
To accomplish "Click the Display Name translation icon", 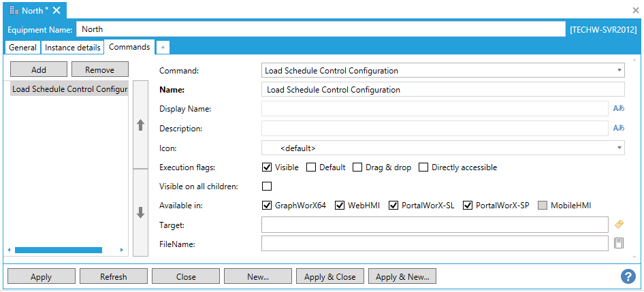I will [x=619, y=108].
